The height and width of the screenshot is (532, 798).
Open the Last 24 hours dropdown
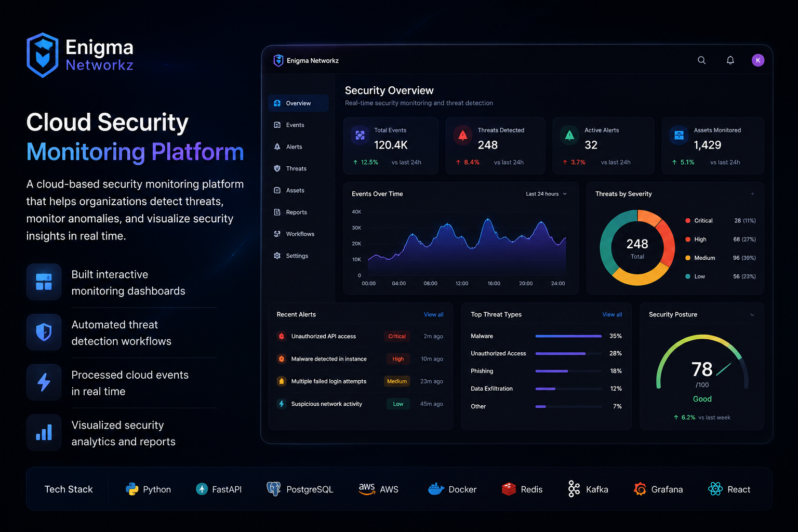(546, 194)
